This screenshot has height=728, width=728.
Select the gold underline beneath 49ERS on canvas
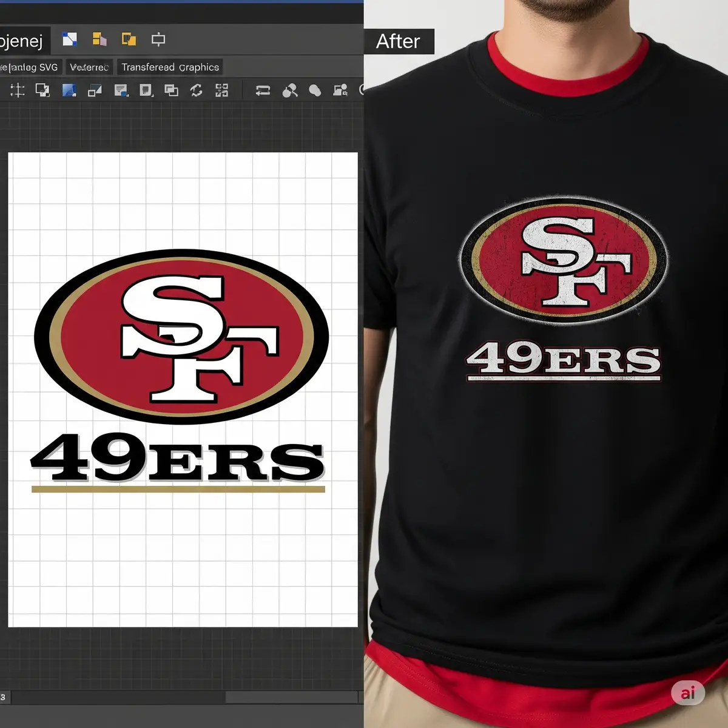178,489
